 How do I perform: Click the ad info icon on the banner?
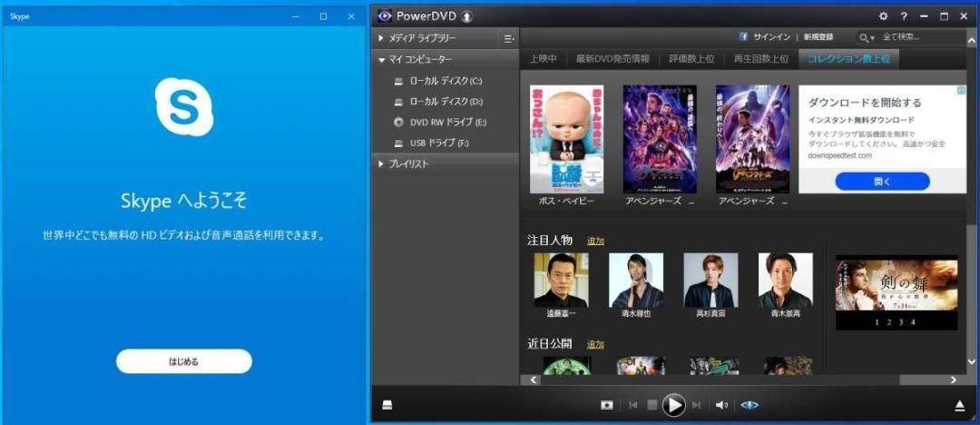(962, 91)
